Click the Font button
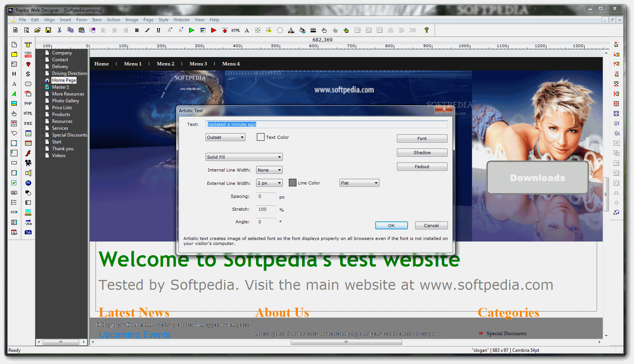Image resolution: width=634 pixels, height=364 pixels. tap(422, 138)
